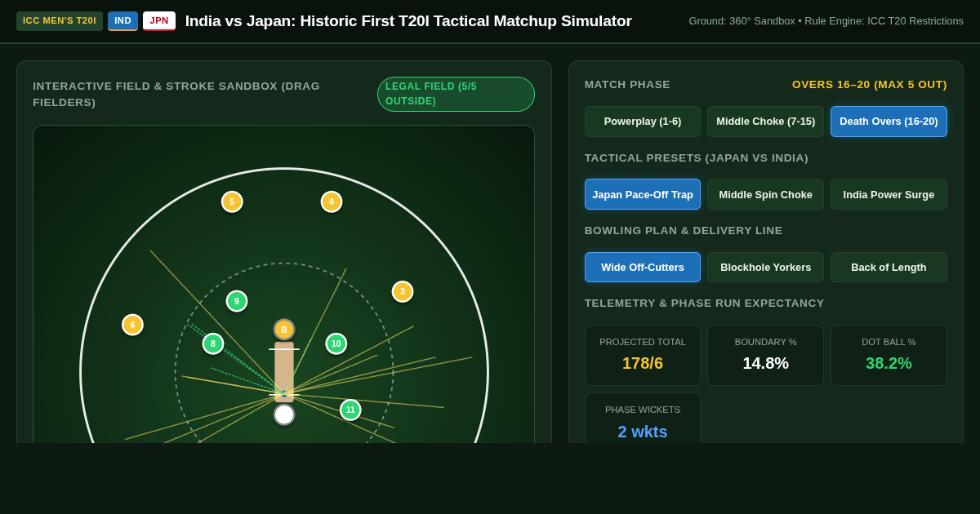Select green fielder marker number 9

pos(237,301)
